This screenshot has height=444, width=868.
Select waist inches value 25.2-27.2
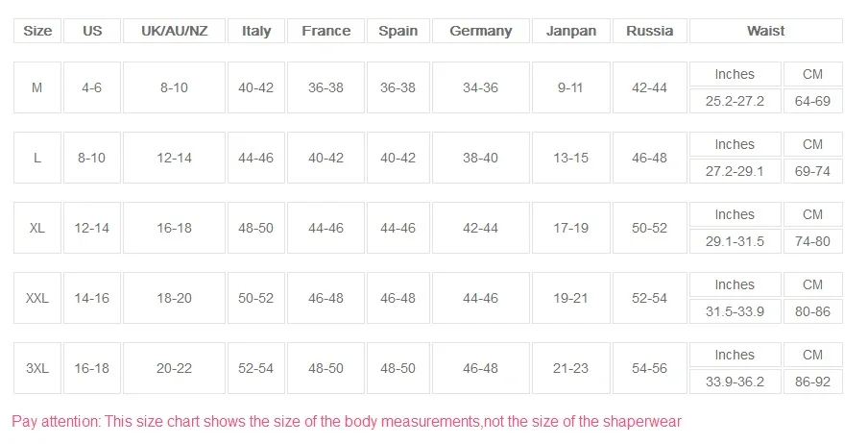735,101
